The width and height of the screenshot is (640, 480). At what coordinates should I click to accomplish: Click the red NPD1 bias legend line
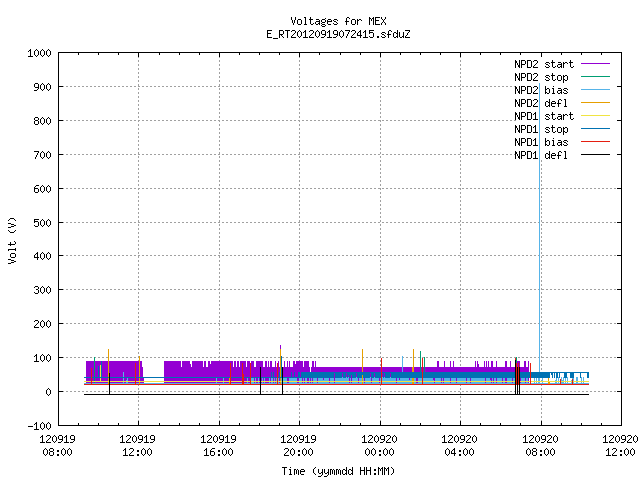(595, 142)
